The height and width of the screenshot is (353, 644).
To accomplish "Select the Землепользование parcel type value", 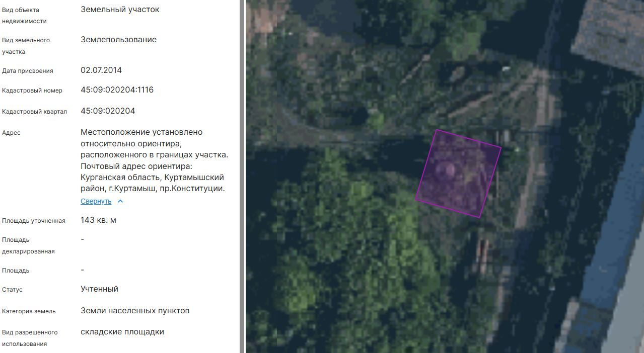I will tap(118, 40).
